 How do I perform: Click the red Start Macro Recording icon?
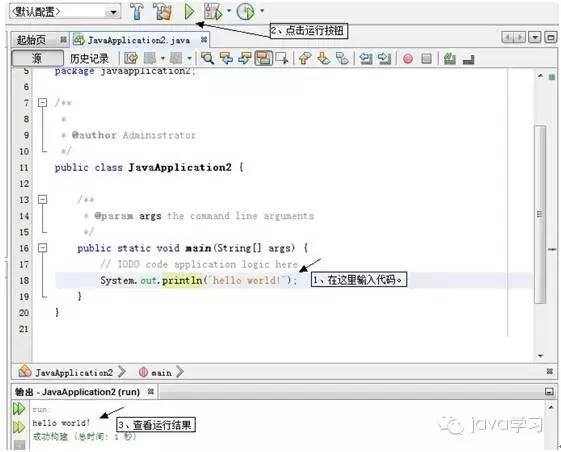pyautogui.click(x=408, y=59)
